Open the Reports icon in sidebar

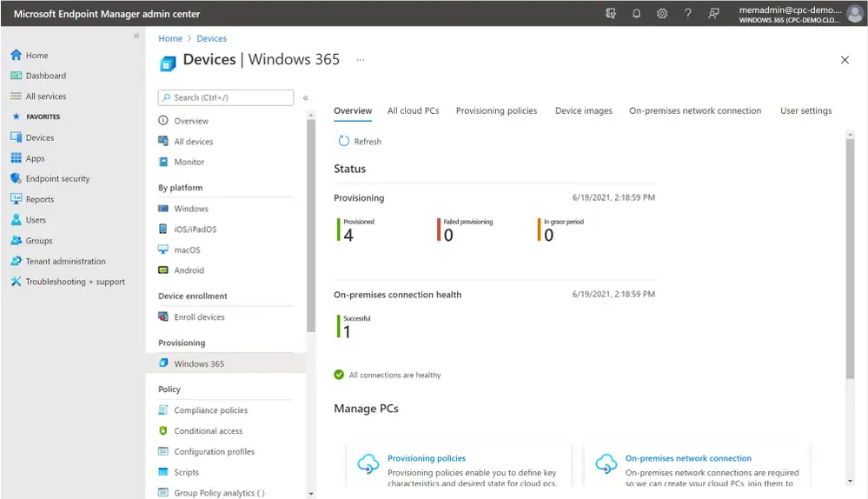pos(16,199)
